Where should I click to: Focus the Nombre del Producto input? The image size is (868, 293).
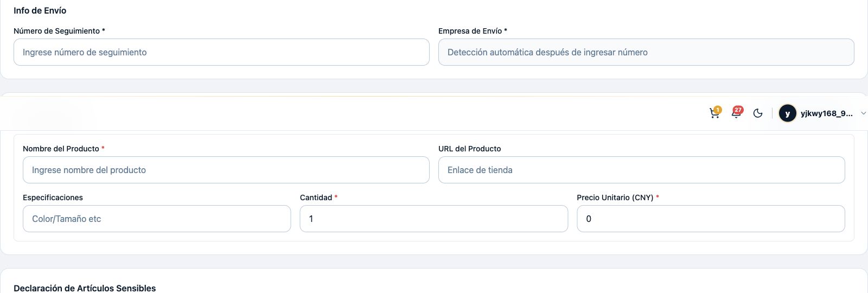226,170
